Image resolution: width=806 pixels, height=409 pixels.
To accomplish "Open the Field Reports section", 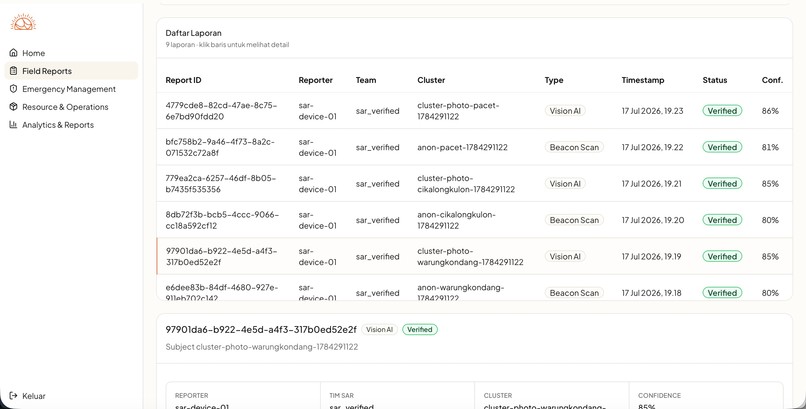I will click(x=71, y=71).
